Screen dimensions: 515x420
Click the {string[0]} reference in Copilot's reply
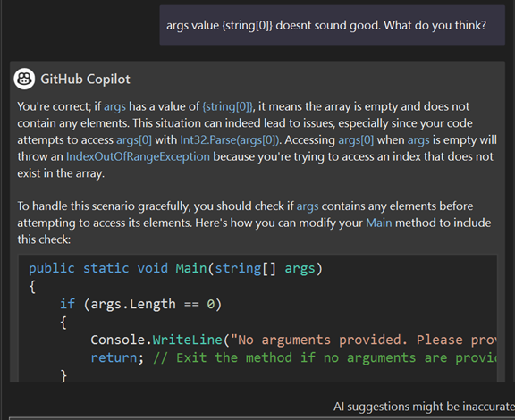(228, 106)
